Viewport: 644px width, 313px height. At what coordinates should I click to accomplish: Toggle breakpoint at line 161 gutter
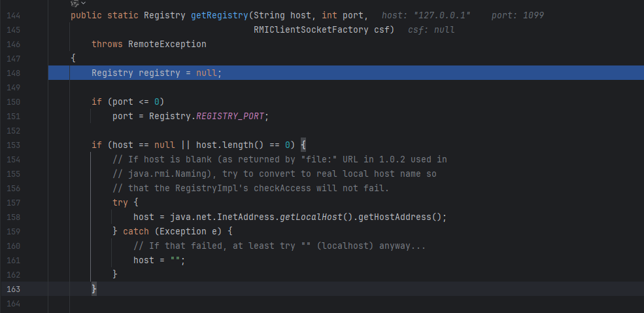pyautogui.click(x=14, y=260)
